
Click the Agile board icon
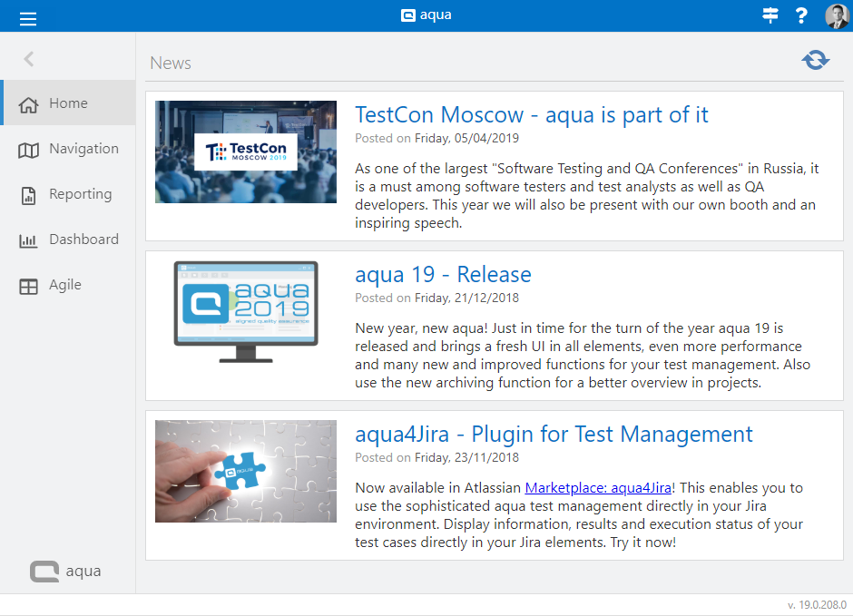click(x=29, y=286)
